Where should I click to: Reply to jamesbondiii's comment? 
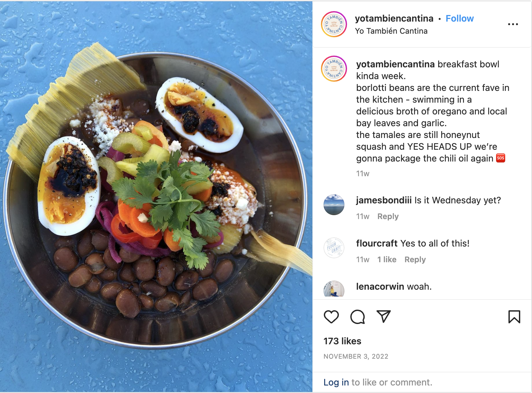(x=388, y=216)
